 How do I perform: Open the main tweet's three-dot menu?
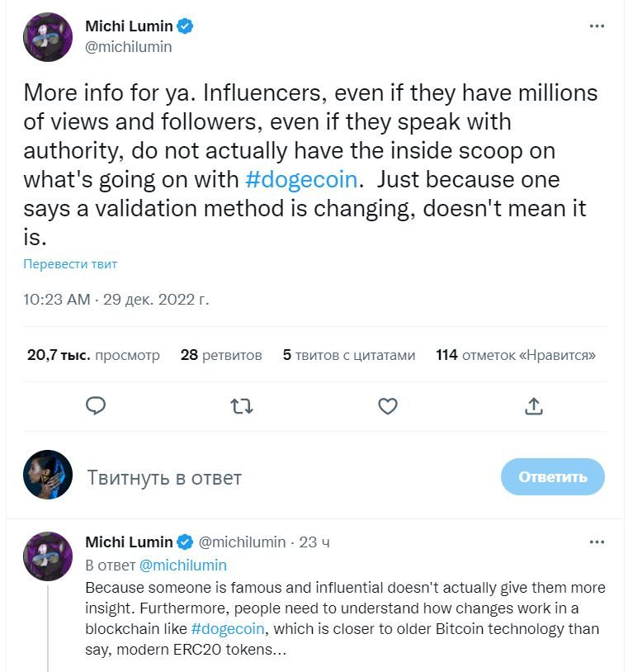coord(597,26)
